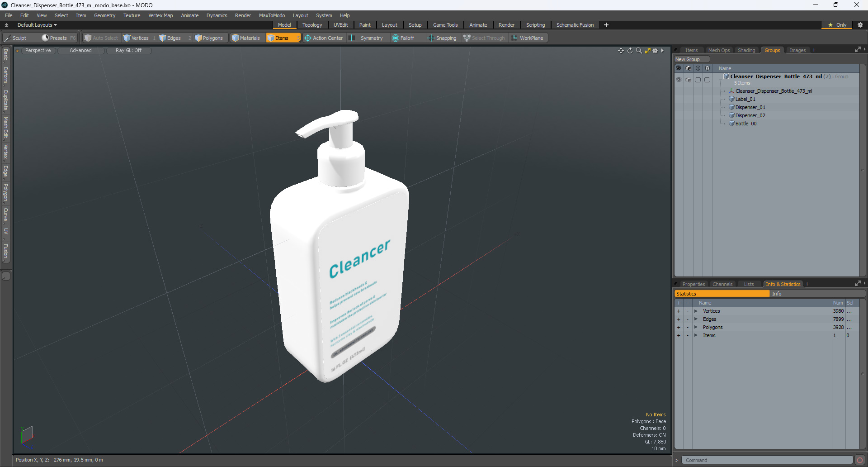868x467 pixels.
Task: Add tab next to Info & Statistics
Action: click(x=807, y=284)
